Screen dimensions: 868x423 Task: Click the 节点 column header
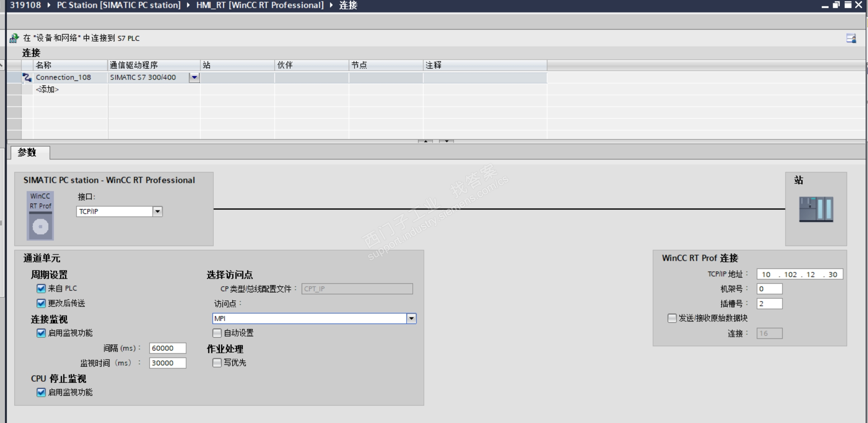pyautogui.click(x=386, y=65)
